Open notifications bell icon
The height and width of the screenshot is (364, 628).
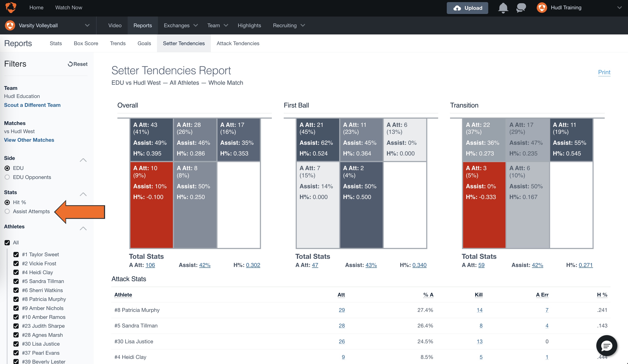[x=503, y=8]
